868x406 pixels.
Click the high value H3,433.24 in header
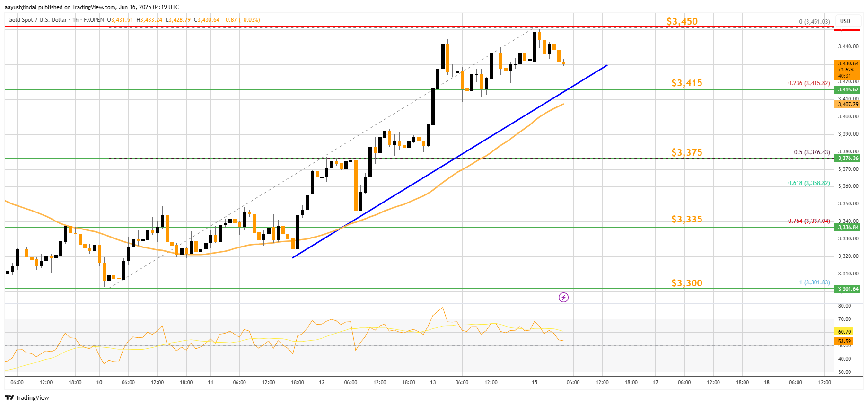[x=149, y=20]
